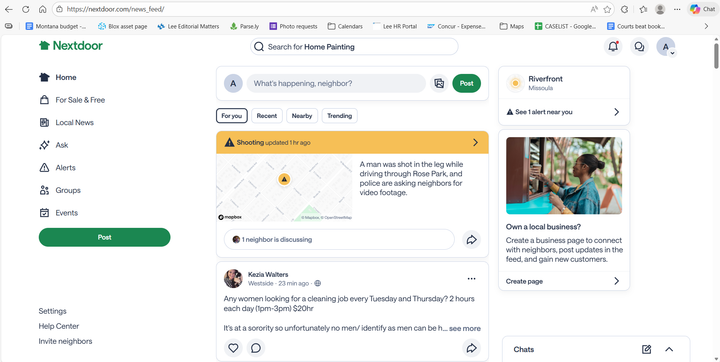Click the Kezia Walters name
The image size is (720, 362).
268,274
